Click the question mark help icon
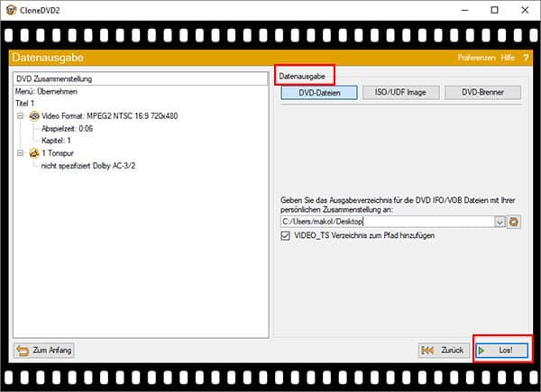The width and height of the screenshot is (541, 392). (x=526, y=58)
